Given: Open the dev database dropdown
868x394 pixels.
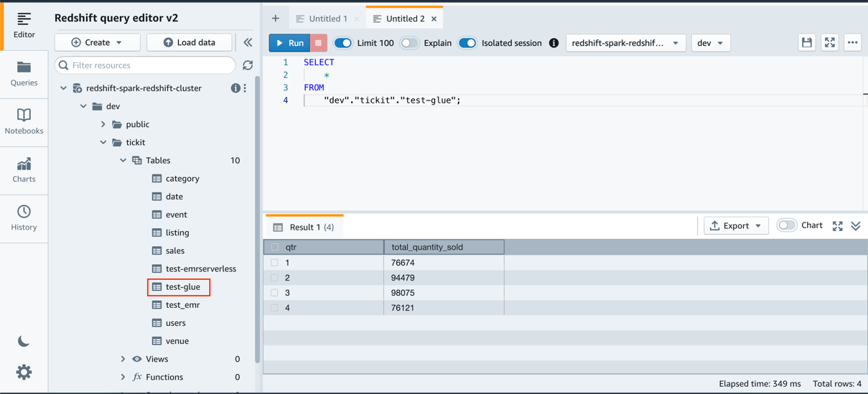Looking at the screenshot, I should click(x=710, y=43).
